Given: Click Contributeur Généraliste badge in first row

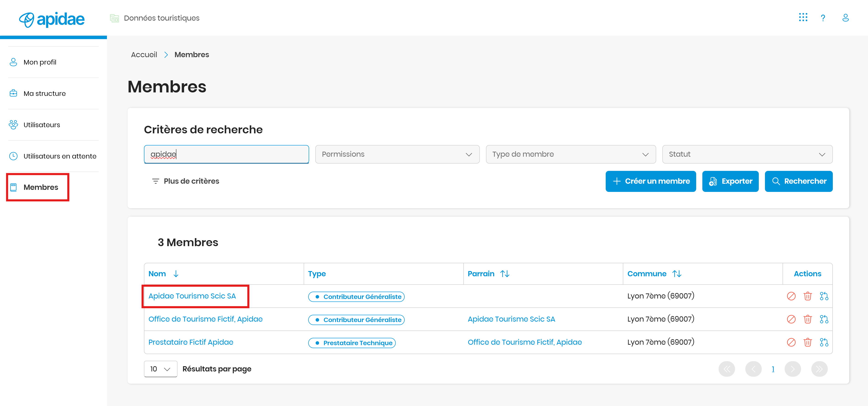Looking at the screenshot, I should point(356,297).
